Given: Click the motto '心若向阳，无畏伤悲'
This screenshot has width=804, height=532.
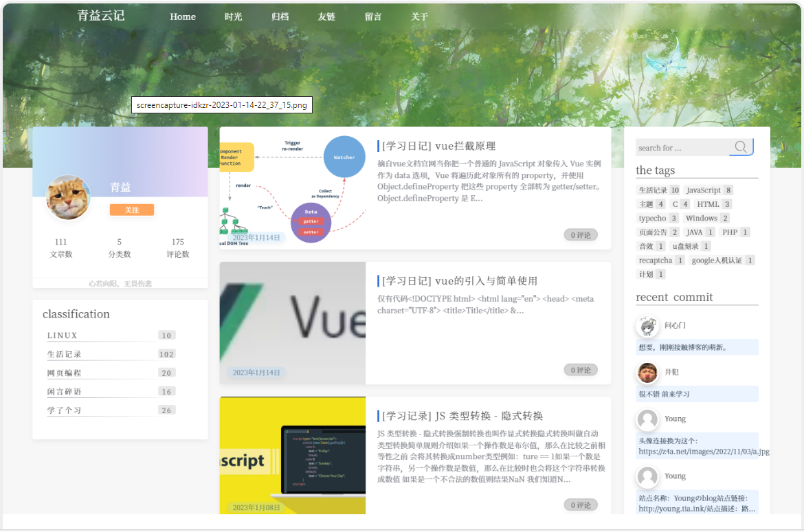Looking at the screenshot, I should (120, 284).
